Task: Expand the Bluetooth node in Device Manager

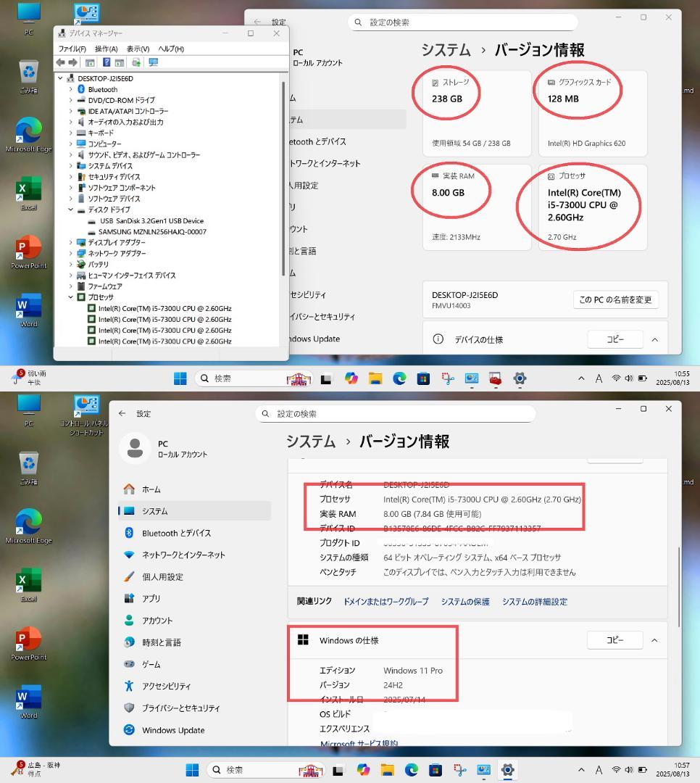Action: [x=70, y=89]
